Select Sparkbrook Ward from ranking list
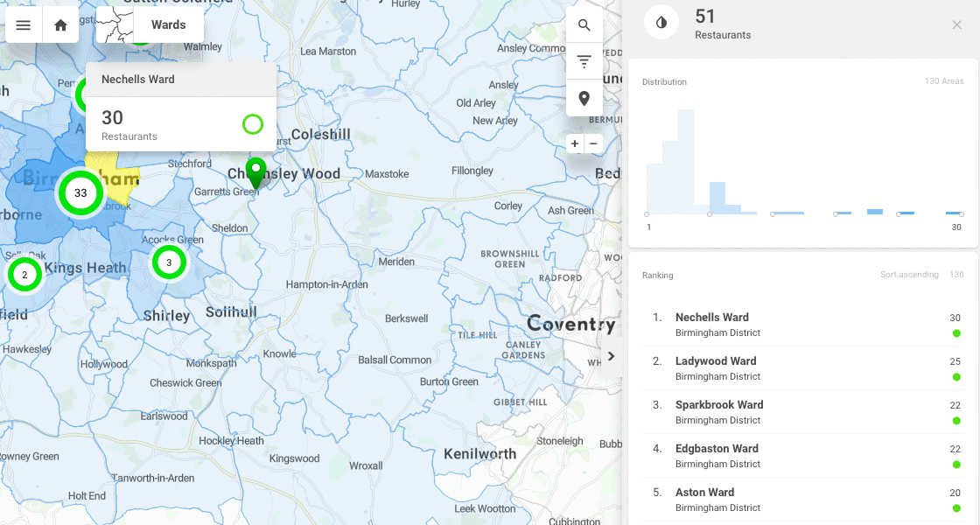Image resolution: width=980 pixels, height=525 pixels. click(719, 404)
